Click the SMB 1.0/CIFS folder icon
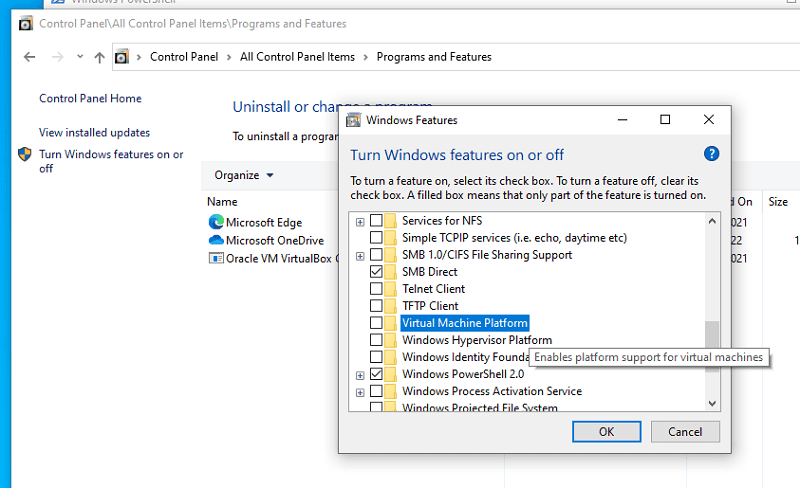 click(x=390, y=255)
